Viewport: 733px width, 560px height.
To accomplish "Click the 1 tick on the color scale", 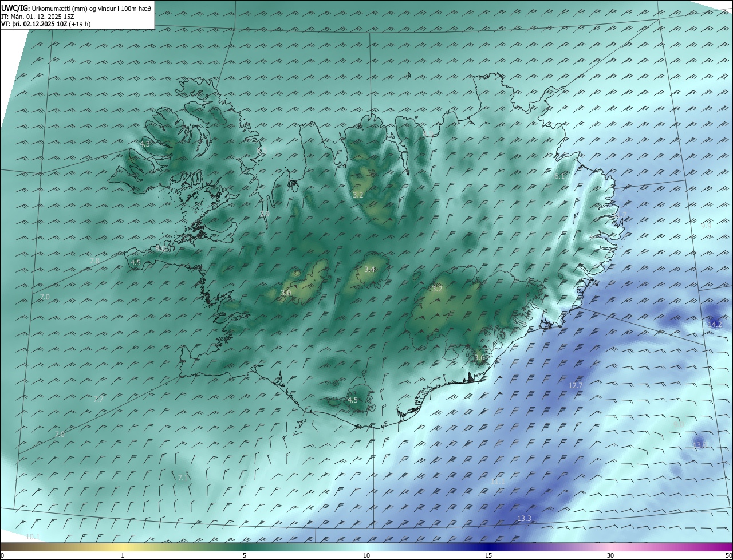I will click(123, 555).
